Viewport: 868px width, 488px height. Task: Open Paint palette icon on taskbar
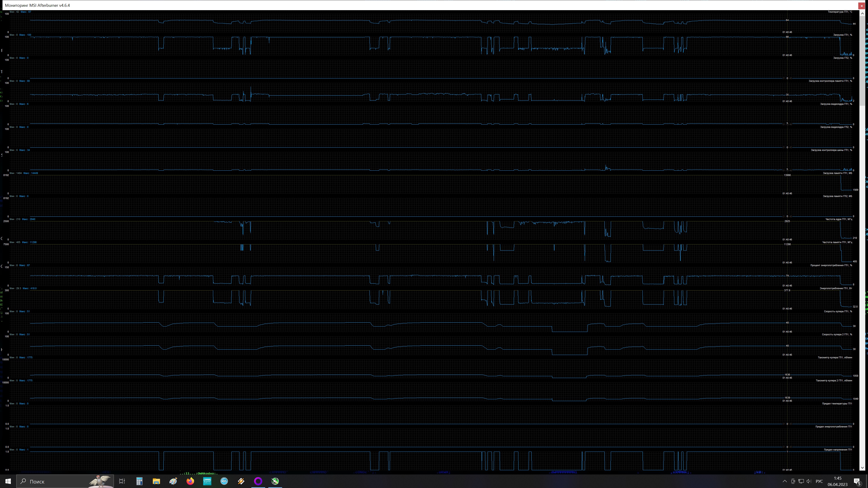pos(173,481)
